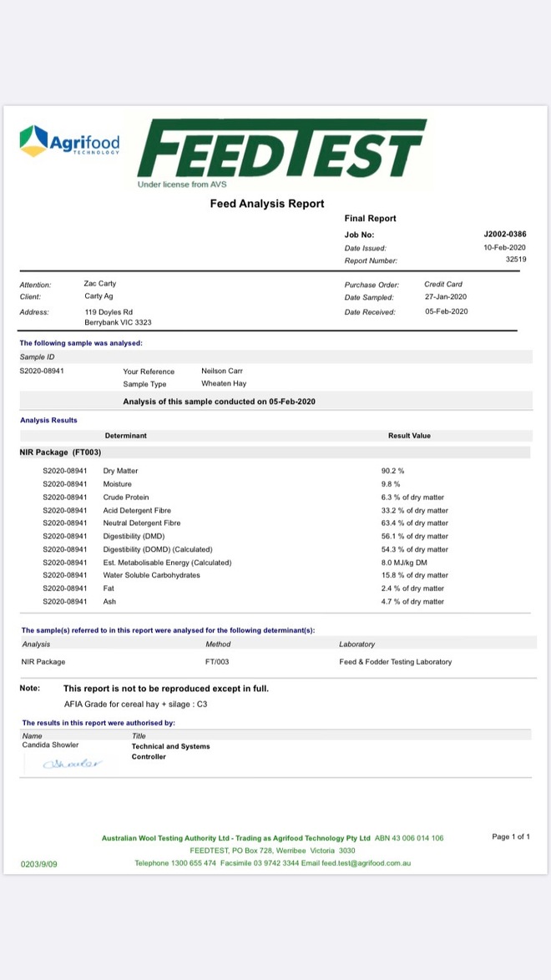The image size is (551, 980).
Task: Click the authoriser name Candida Showler
Action: click(51, 745)
